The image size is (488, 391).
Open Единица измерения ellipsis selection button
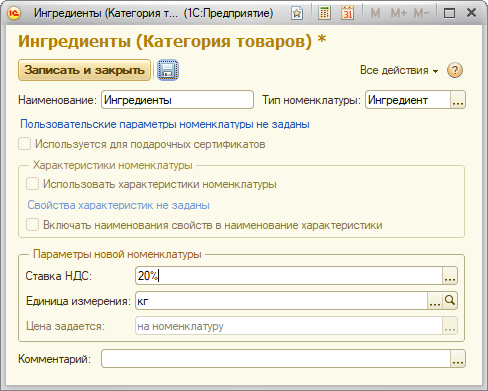435,301
